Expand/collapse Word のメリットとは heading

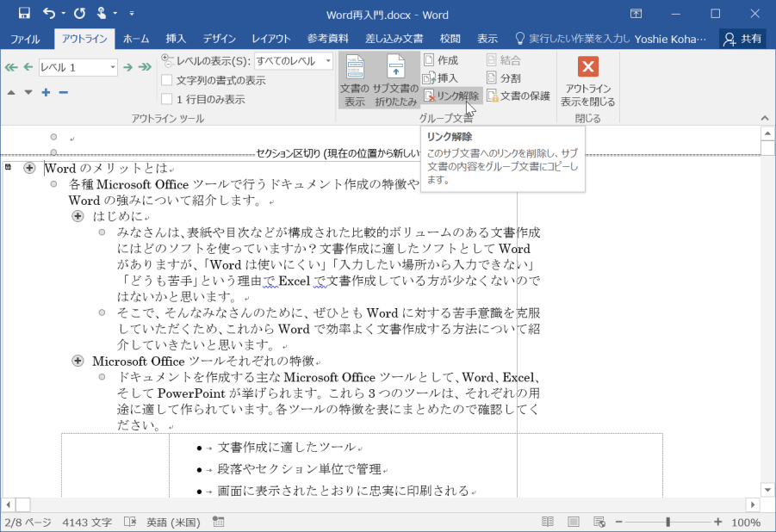pyautogui.click(x=29, y=168)
